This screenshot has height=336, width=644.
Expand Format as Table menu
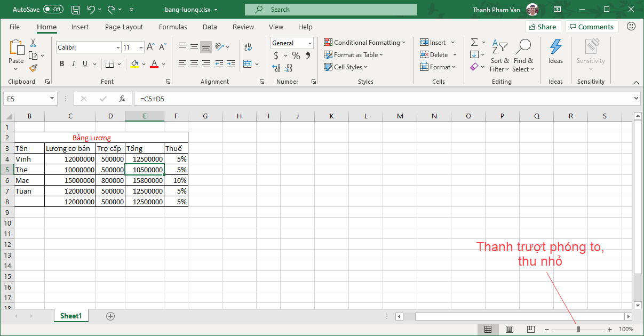tap(353, 54)
